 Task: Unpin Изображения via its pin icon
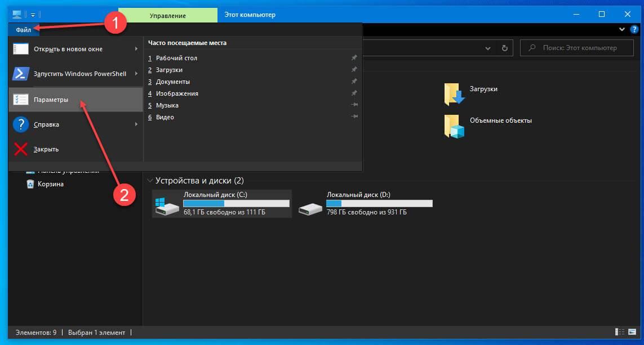pos(354,93)
